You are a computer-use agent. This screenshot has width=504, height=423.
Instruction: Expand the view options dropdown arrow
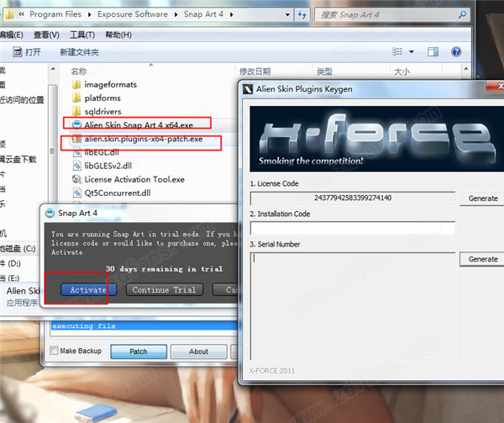click(x=412, y=52)
